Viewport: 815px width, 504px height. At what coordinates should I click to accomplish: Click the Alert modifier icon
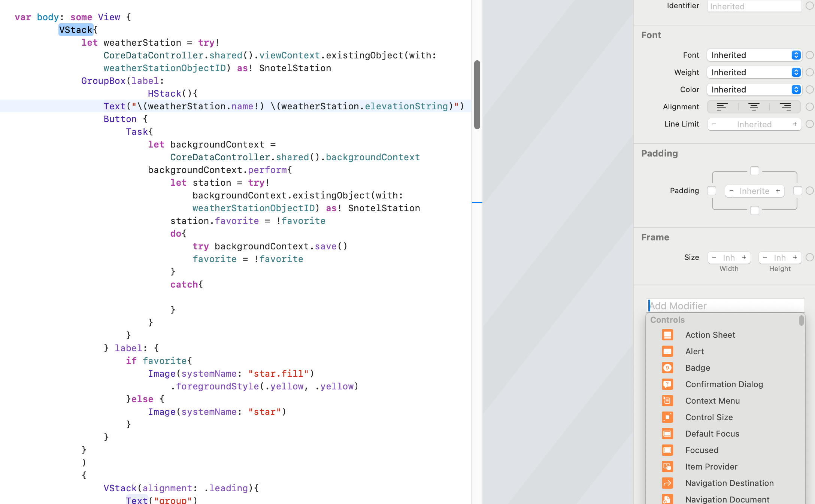pyautogui.click(x=667, y=351)
